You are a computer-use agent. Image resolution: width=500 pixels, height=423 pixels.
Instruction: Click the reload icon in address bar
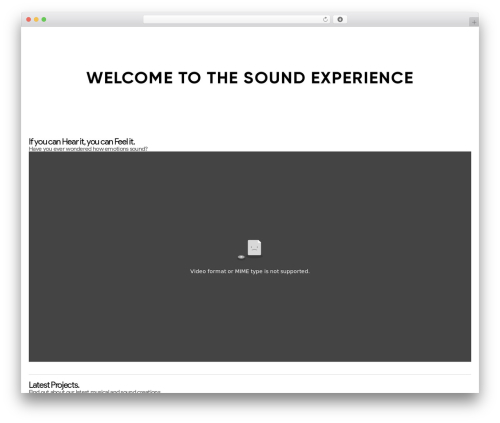[325, 20]
